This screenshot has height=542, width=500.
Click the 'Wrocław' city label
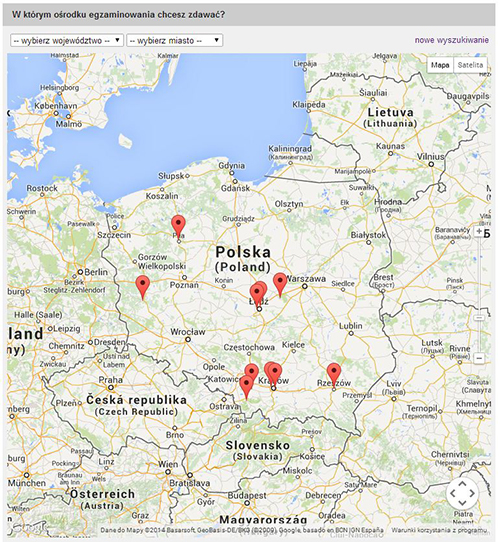click(188, 332)
